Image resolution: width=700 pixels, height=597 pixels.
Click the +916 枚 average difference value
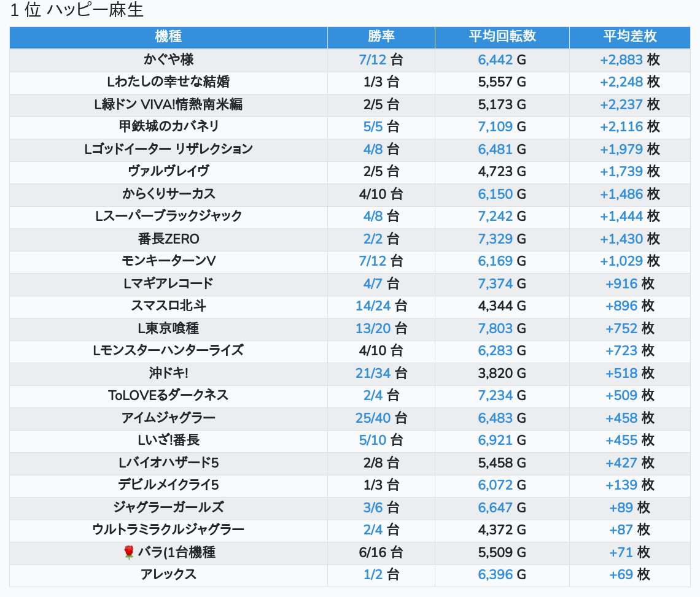(630, 283)
